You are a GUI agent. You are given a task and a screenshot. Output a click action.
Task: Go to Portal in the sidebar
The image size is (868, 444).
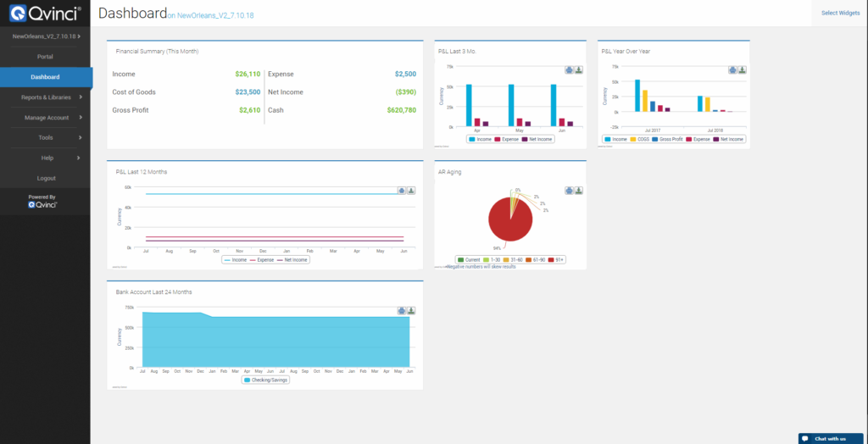[x=46, y=57]
